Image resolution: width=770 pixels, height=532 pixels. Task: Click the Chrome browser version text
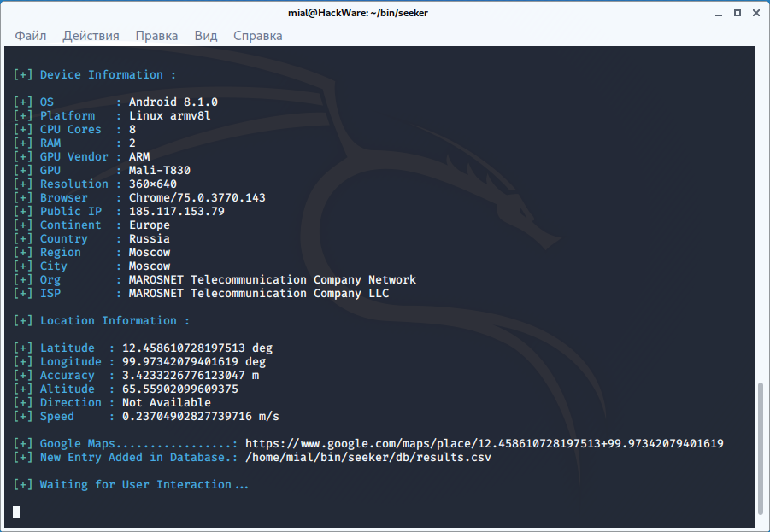click(197, 198)
